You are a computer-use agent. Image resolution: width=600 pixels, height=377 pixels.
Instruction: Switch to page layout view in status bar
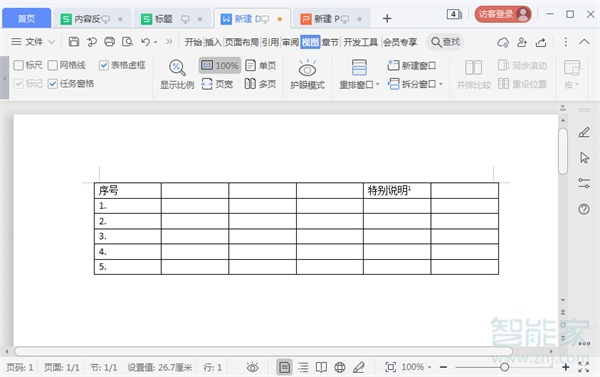click(284, 367)
